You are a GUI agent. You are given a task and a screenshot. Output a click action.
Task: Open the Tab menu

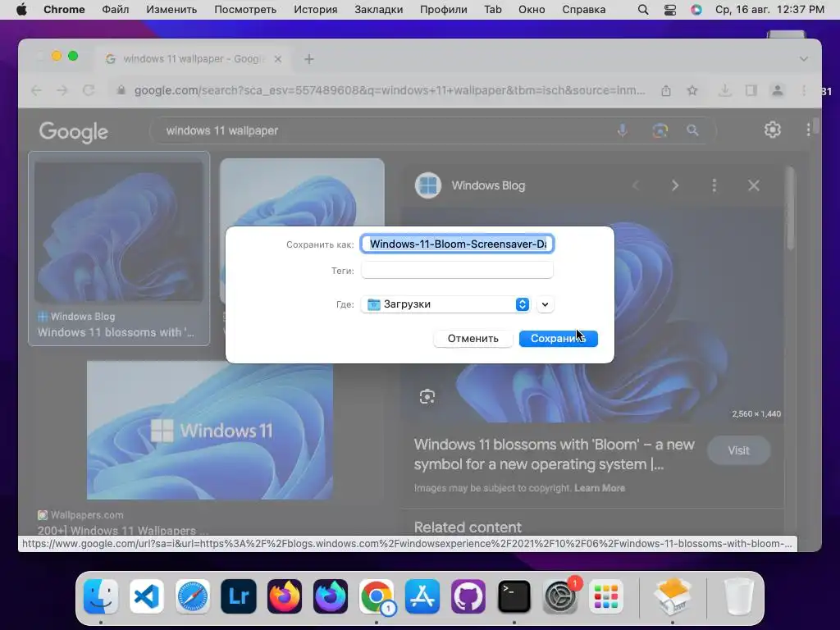coord(493,10)
